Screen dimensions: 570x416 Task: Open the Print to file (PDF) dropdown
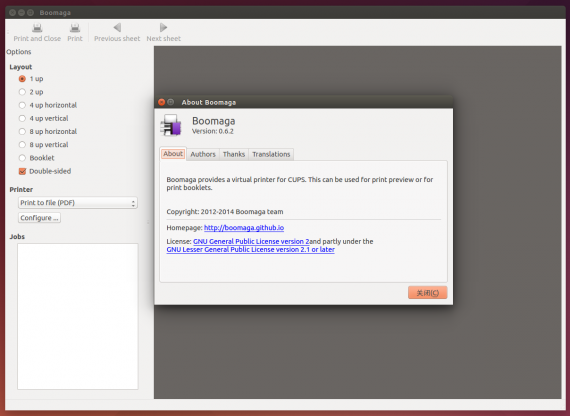78,203
